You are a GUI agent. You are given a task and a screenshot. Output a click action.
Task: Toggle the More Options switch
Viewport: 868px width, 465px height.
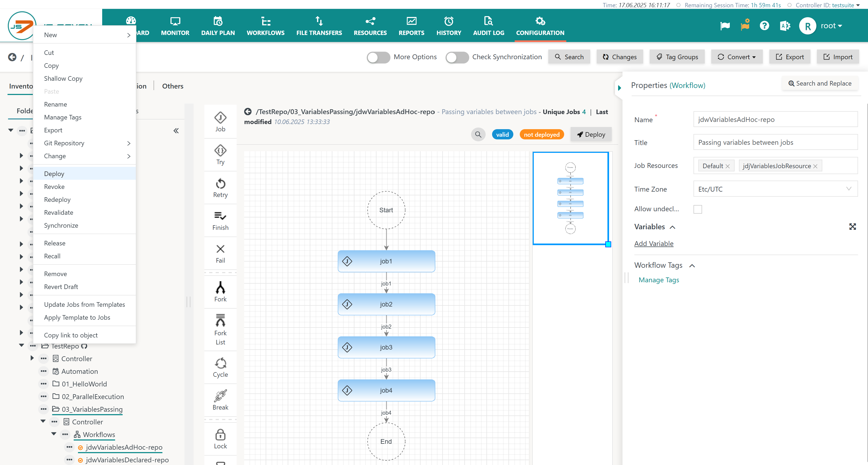coord(378,57)
